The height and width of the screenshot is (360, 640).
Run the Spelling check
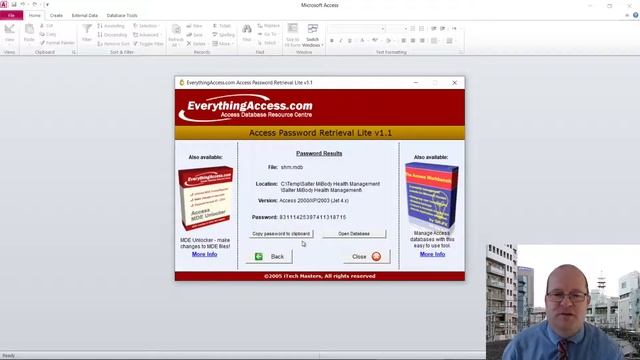(223, 35)
